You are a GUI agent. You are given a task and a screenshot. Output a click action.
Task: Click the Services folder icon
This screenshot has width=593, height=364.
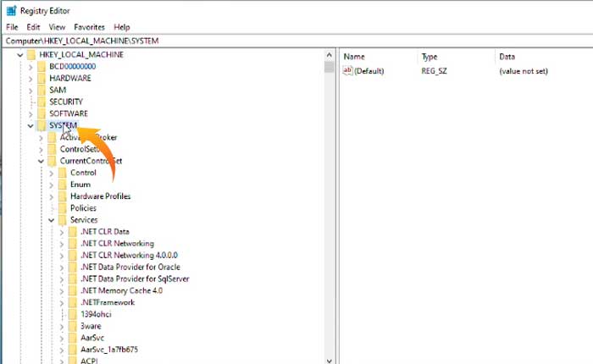pos(63,220)
